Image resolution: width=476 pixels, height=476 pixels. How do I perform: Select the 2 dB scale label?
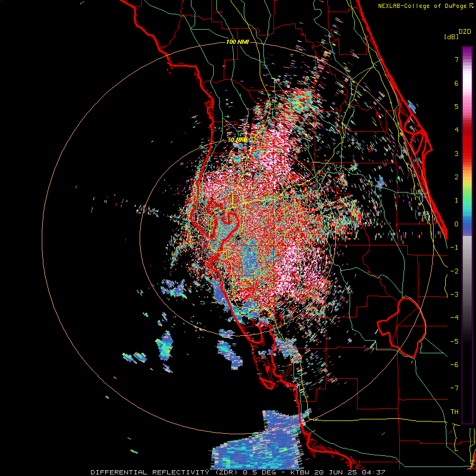coord(456,177)
